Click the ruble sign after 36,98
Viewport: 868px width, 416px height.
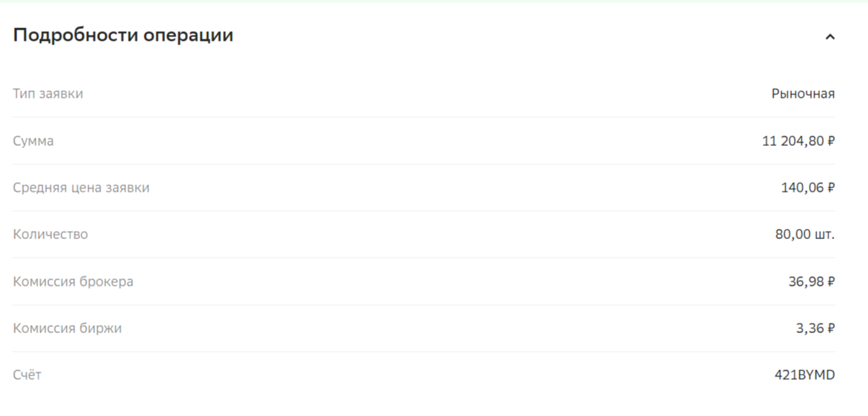(831, 282)
